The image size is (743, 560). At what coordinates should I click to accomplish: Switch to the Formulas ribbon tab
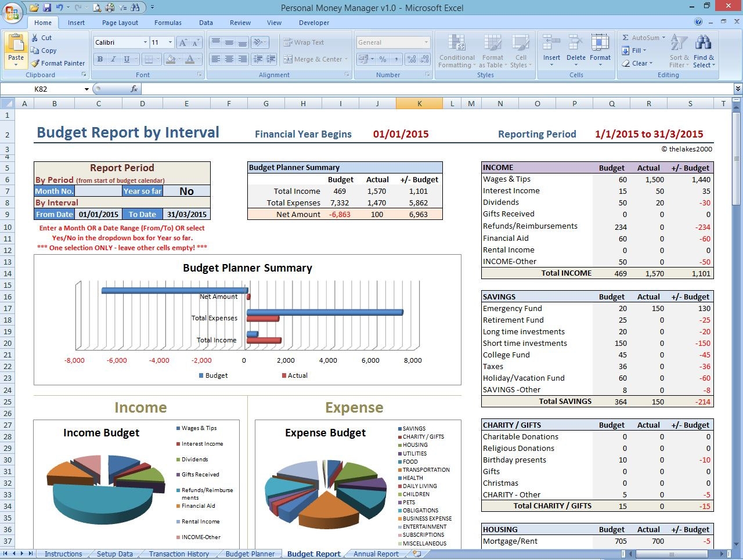[168, 23]
